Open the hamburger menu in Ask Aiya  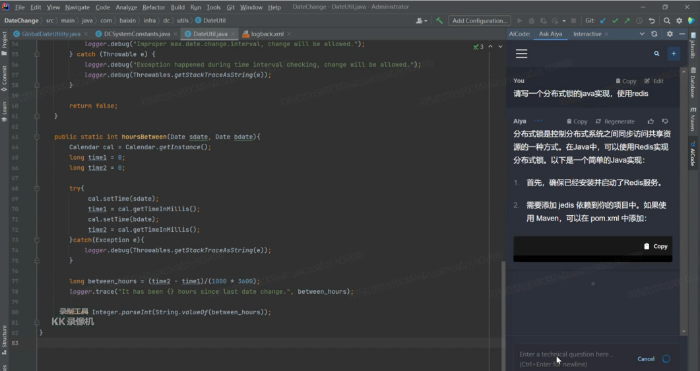coord(521,54)
